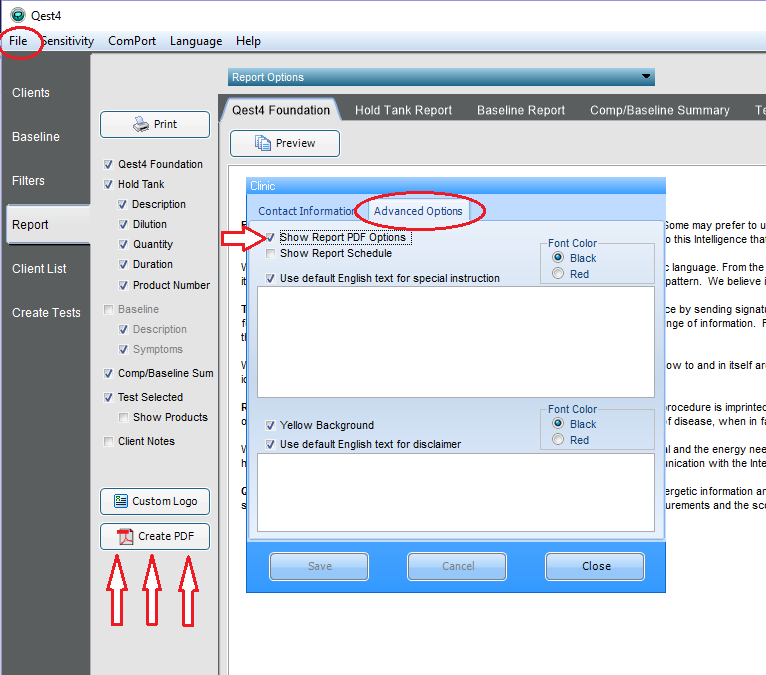Go to Baseline in sidebar
766x675 pixels.
[x=36, y=137]
